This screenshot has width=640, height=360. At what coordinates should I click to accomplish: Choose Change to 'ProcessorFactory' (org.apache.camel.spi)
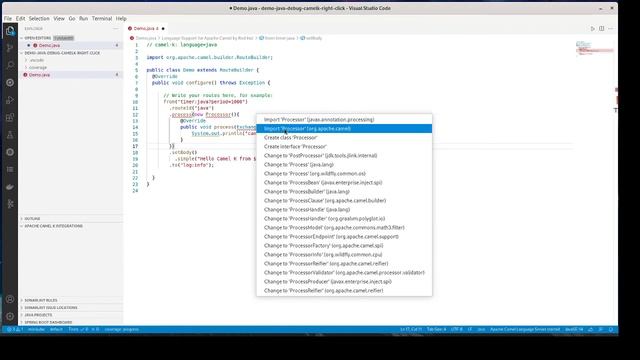click(x=344, y=245)
